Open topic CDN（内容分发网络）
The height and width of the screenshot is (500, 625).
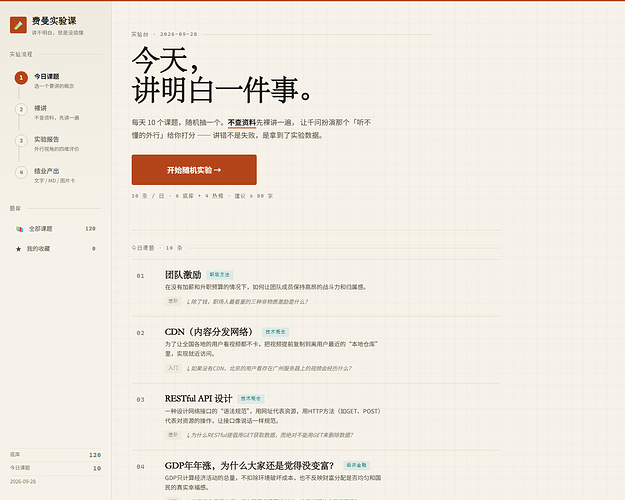pos(209,332)
